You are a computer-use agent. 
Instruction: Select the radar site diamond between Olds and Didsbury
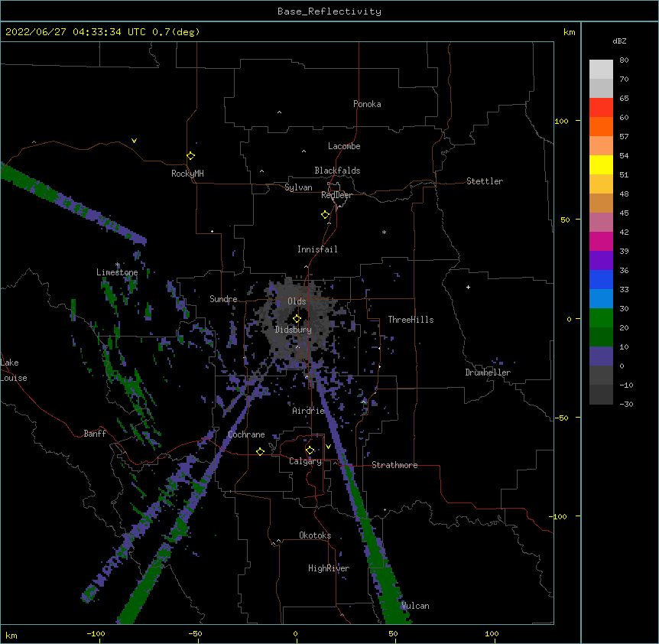coord(297,319)
